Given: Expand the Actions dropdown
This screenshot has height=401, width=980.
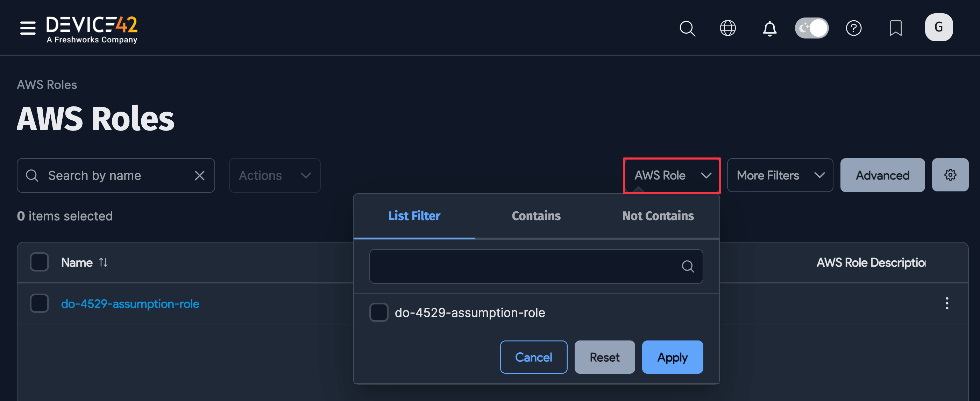Looking at the screenshot, I should click(x=275, y=175).
